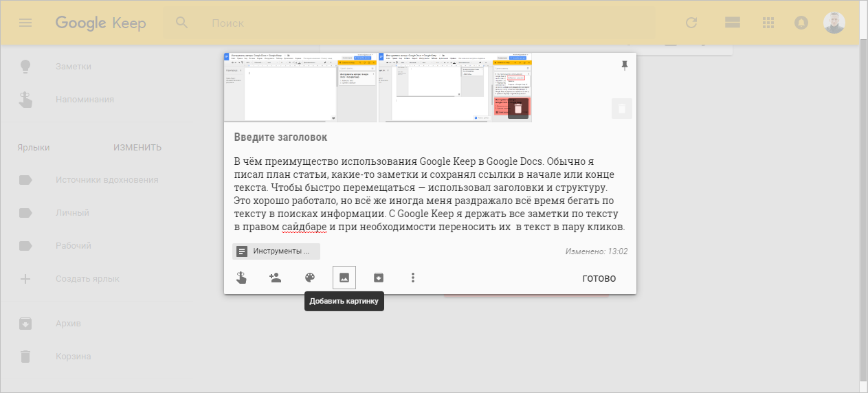Click the label icon beside Рабочий
868x393 pixels.
coord(25,246)
